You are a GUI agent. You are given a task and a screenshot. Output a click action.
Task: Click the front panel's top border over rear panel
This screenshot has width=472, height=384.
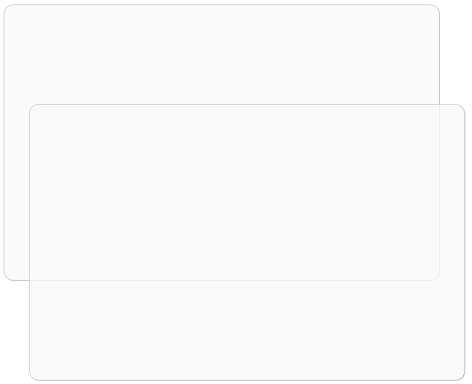234,104
